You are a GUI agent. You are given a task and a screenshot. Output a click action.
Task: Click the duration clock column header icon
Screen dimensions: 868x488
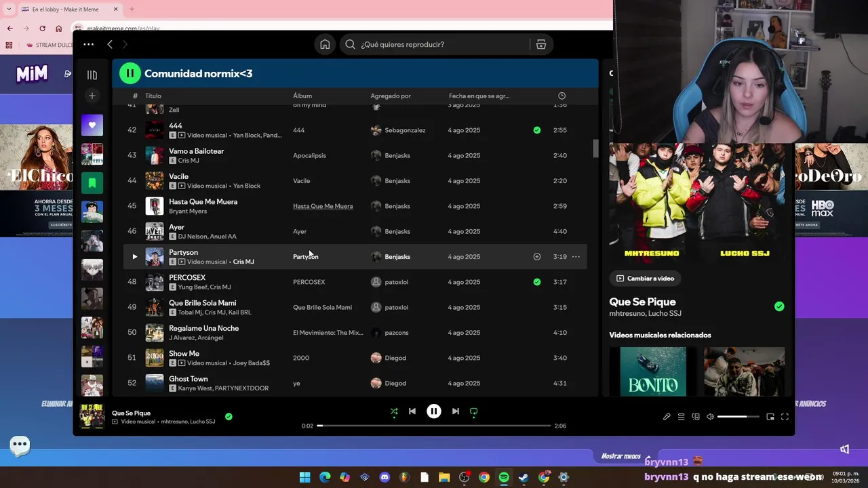point(561,96)
